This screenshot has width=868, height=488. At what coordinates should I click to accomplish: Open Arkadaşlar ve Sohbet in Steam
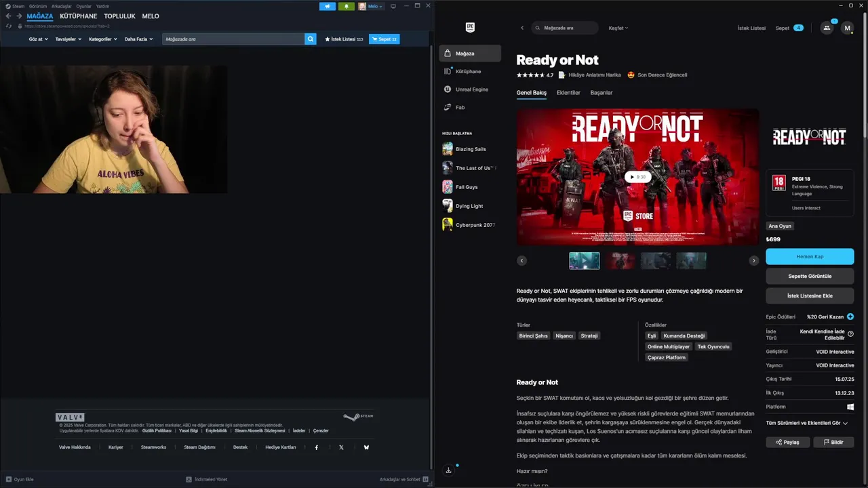tap(403, 479)
